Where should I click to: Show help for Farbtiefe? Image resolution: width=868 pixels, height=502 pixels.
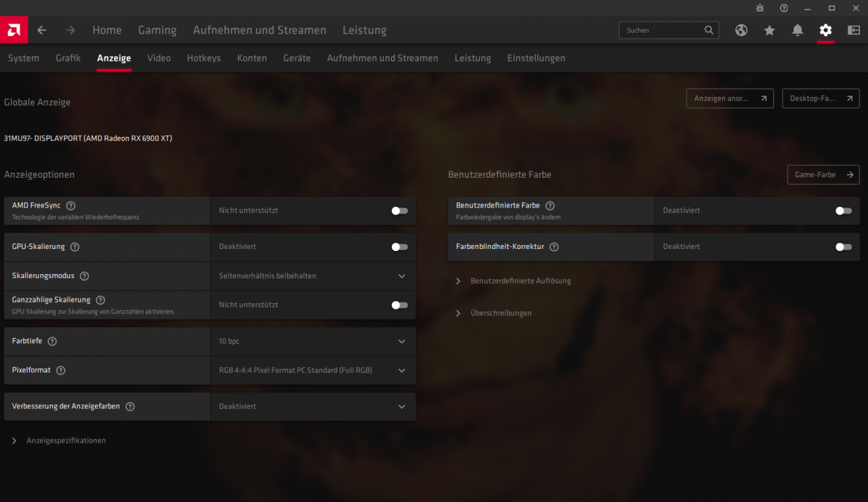[52, 341]
